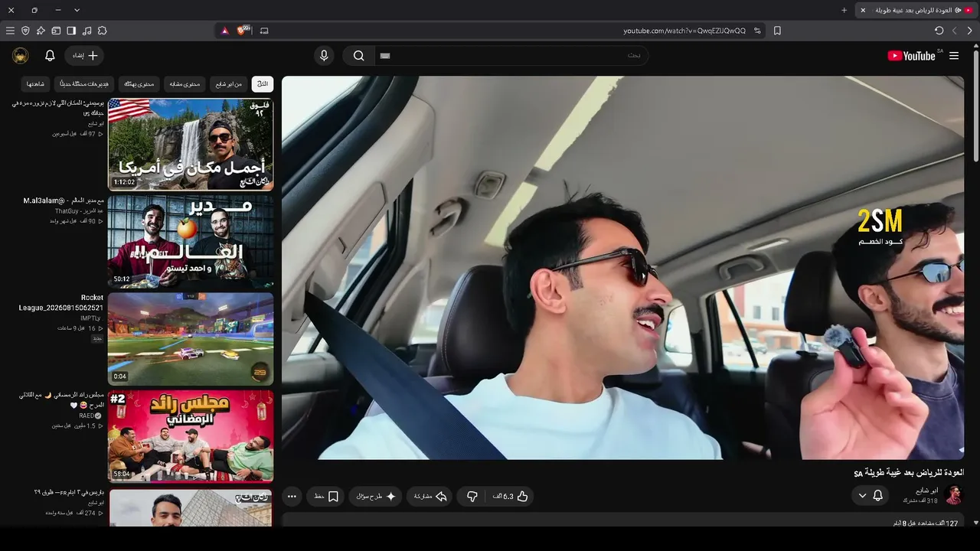The width and height of the screenshot is (980, 551).
Task: Reload the page
Action: (939, 31)
